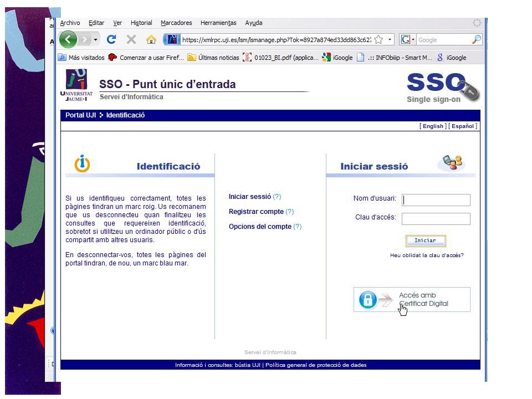Open the Herramientas menu
Viewport: 532px width, 399px height.
click(x=218, y=23)
